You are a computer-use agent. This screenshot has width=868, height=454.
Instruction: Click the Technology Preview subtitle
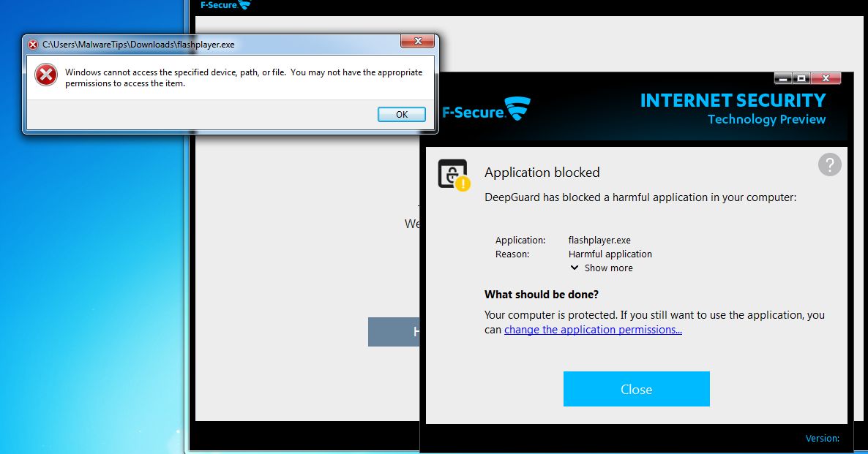[767, 119]
